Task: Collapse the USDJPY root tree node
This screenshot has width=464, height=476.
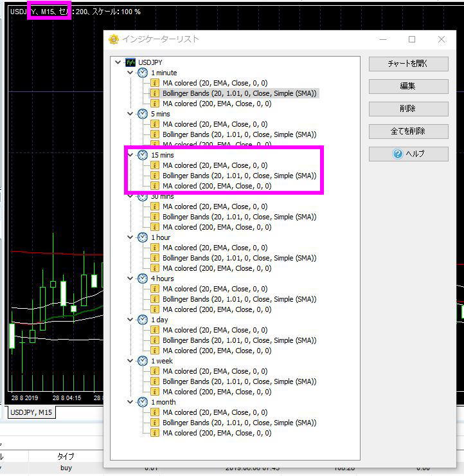Action: 118,62
